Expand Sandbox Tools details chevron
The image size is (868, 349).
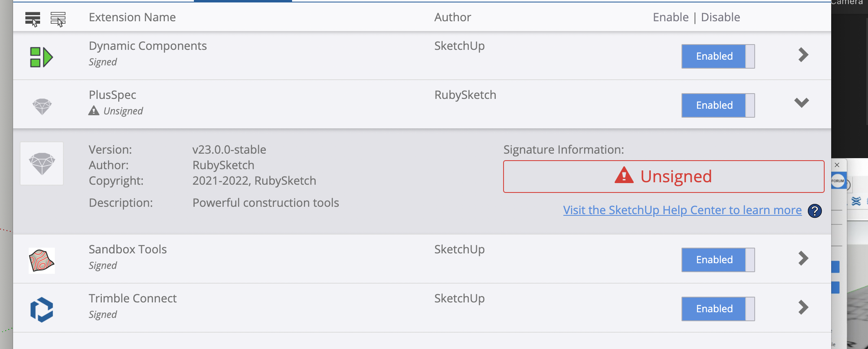(x=803, y=258)
